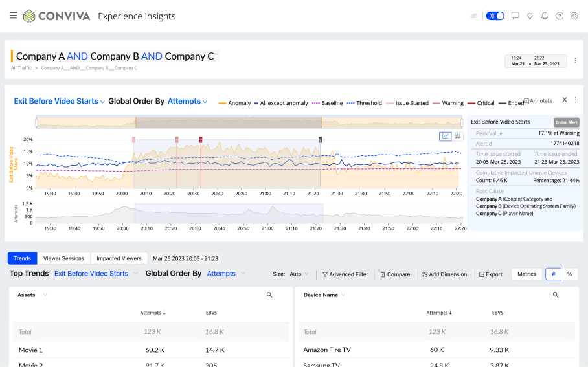Expand chart Global Order By Attempts dropdown

coord(188,101)
